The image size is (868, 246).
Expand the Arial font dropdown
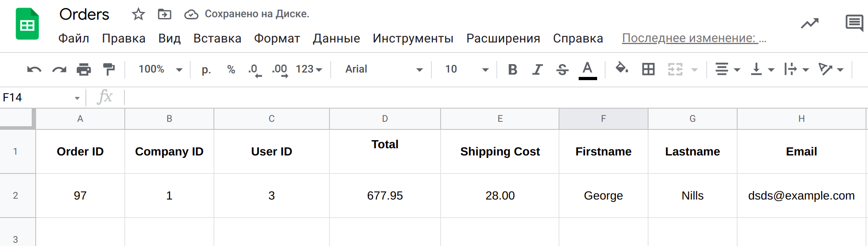pyautogui.click(x=383, y=69)
